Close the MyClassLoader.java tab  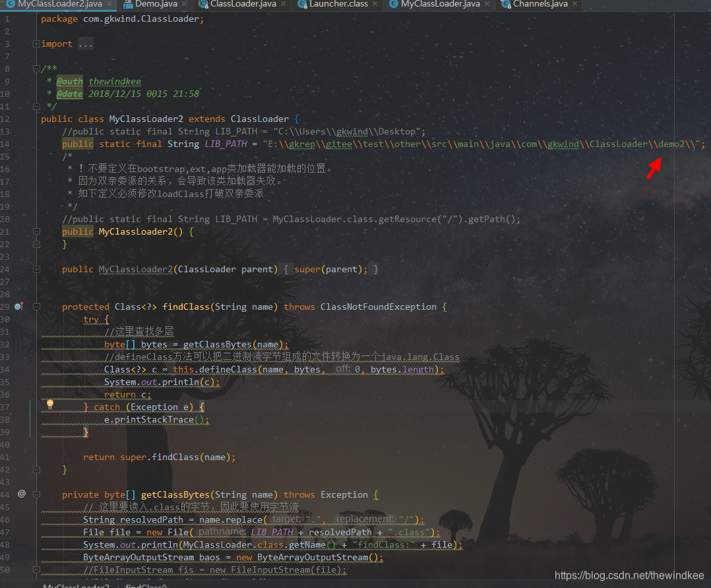point(487,4)
